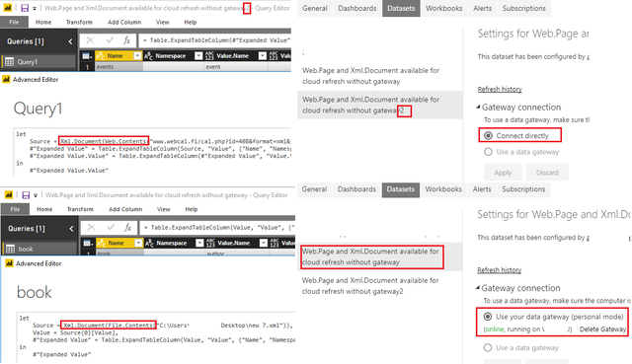Select gateway2 dataset in top datasets list

point(380,105)
